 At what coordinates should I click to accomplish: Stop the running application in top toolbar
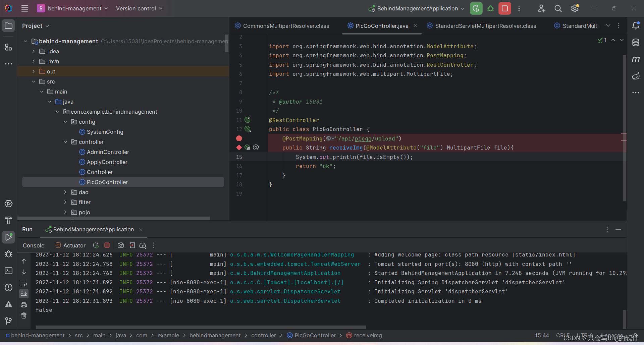(505, 8)
